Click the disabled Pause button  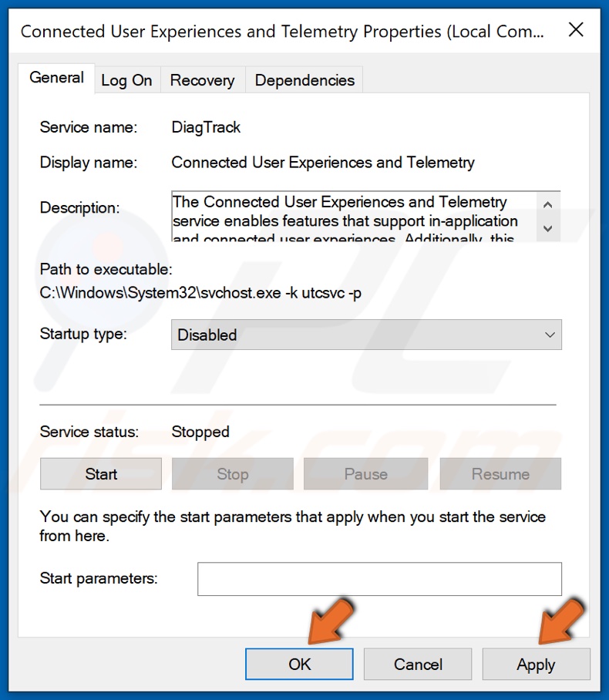[x=365, y=473]
